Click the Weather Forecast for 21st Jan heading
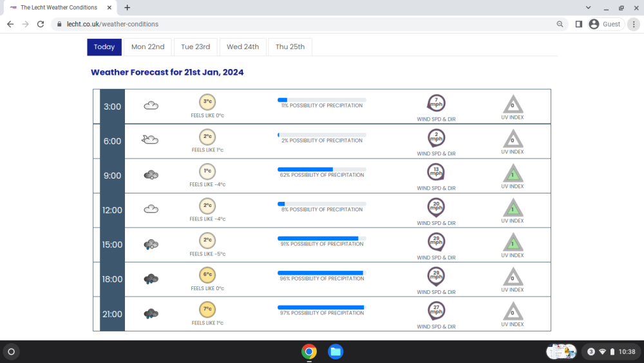Image resolution: width=644 pixels, height=363 pixels. [167, 72]
